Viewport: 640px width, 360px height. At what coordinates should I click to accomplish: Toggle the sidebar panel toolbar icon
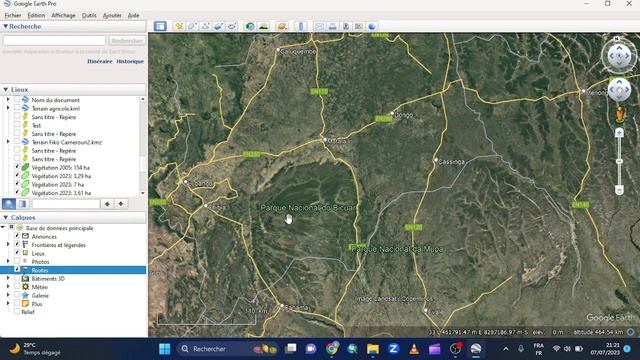[x=160, y=26]
